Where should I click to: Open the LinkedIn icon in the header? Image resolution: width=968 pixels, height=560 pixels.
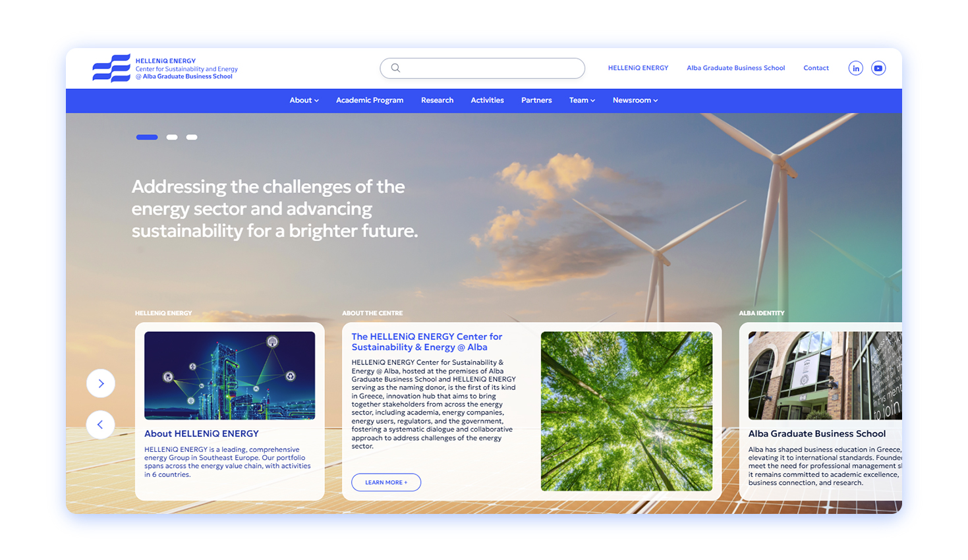(x=855, y=68)
